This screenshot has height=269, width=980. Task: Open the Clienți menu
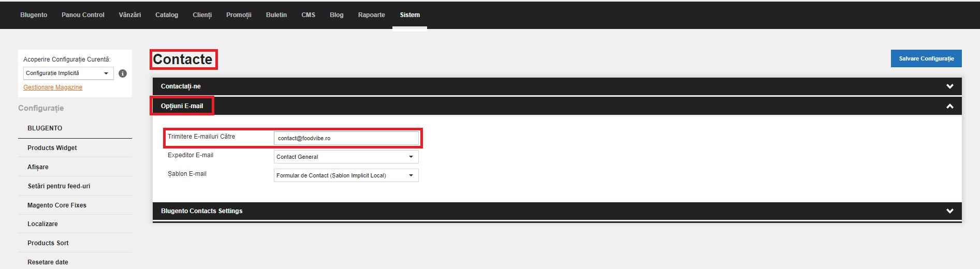pos(202,15)
